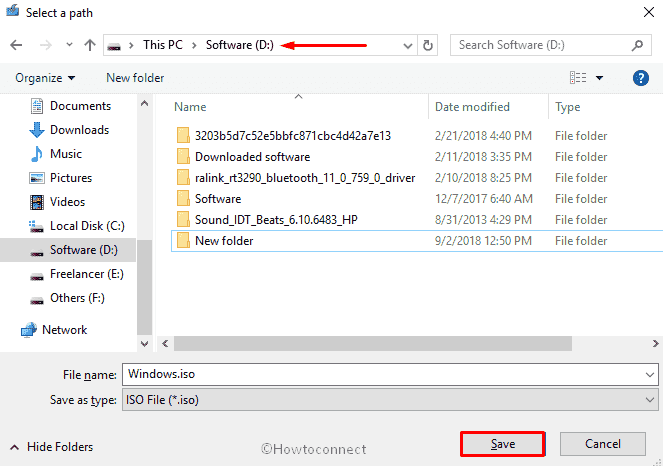
Task: Change view with the view icon
Action: point(578,77)
